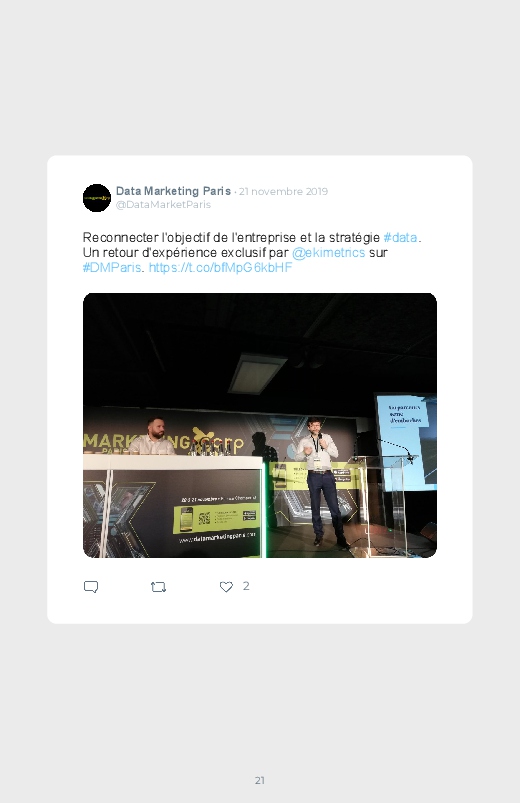The height and width of the screenshot is (803, 520).
Task: Click the 21 novembre 2019 timestamp
Action: (283, 192)
